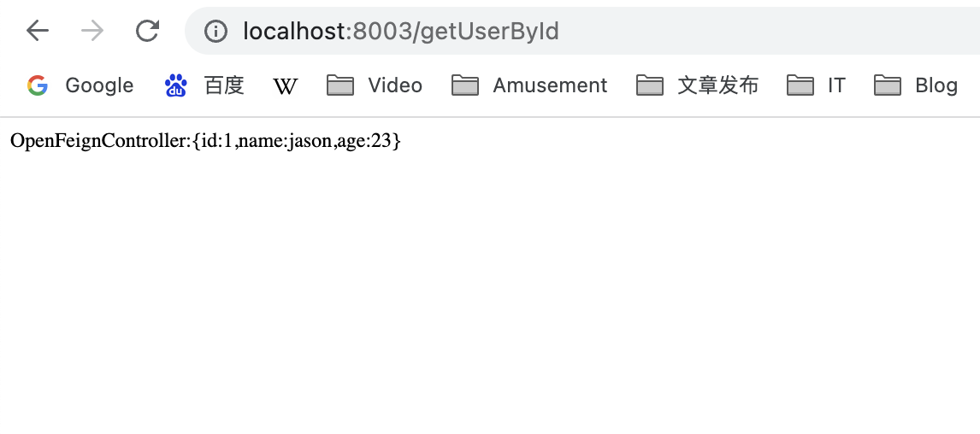Click the getUserById path in URL
980x434 pixels.
click(x=490, y=31)
